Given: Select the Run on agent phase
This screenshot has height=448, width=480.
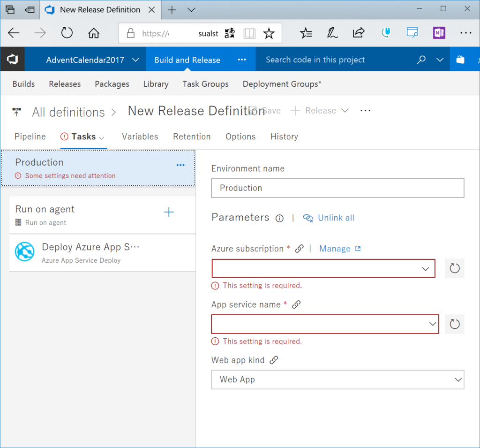Looking at the screenshot, I should tap(102, 215).
